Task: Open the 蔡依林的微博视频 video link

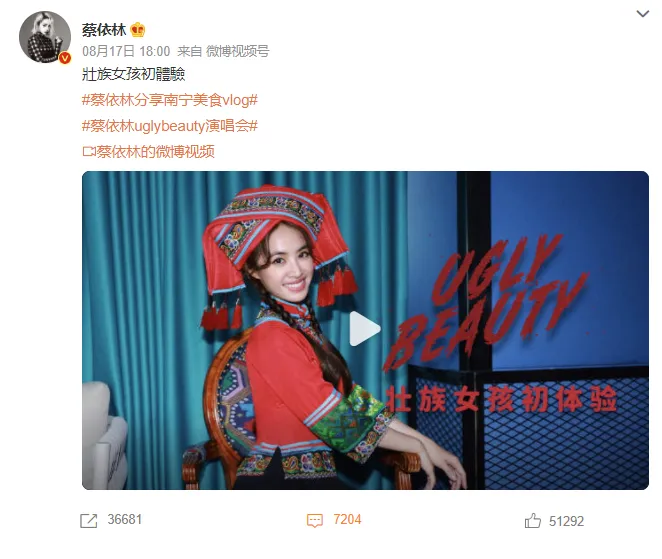Action: coord(155,152)
